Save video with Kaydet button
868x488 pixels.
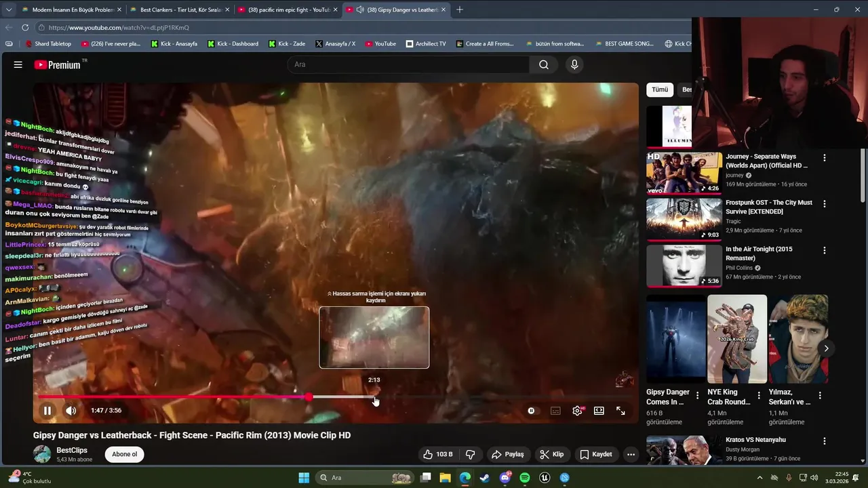pyautogui.click(x=596, y=454)
